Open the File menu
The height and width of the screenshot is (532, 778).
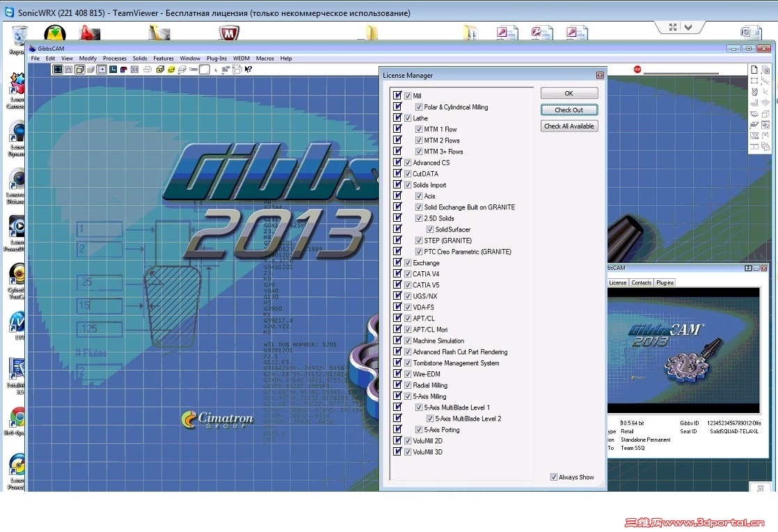pos(35,58)
